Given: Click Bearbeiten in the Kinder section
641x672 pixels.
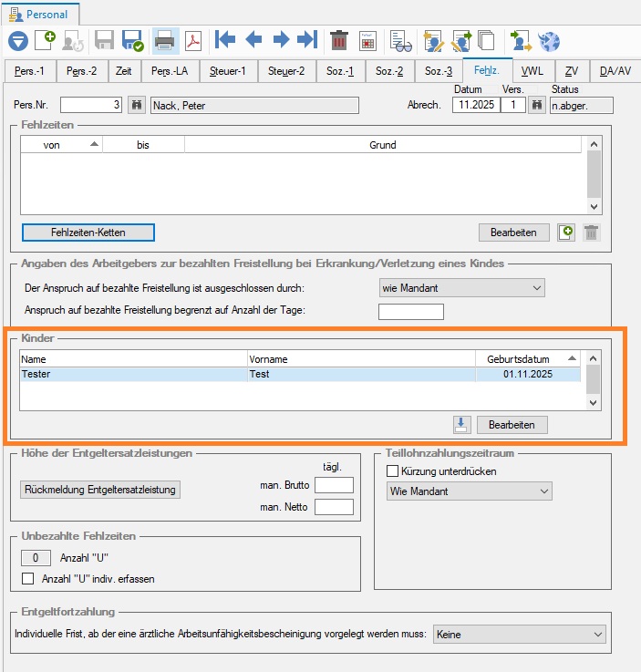Looking at the screenshot, I should tap(512, 425).
